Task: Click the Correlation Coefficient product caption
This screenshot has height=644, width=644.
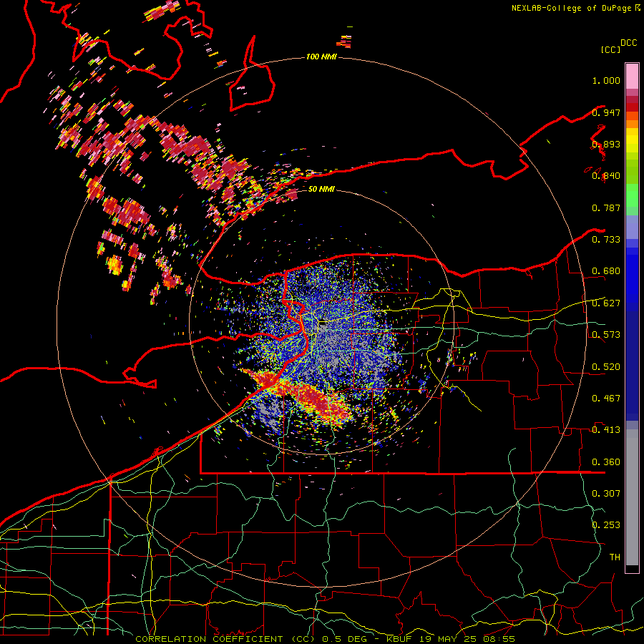Action: pos(326,639)
